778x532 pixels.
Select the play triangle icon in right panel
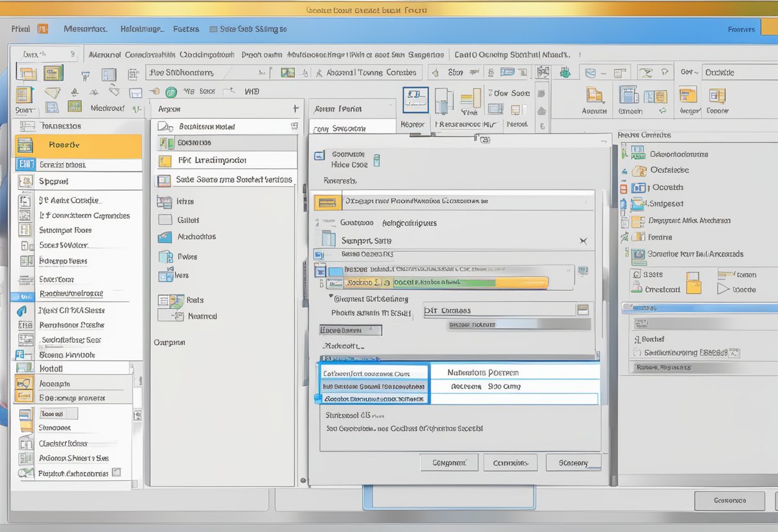722,288
